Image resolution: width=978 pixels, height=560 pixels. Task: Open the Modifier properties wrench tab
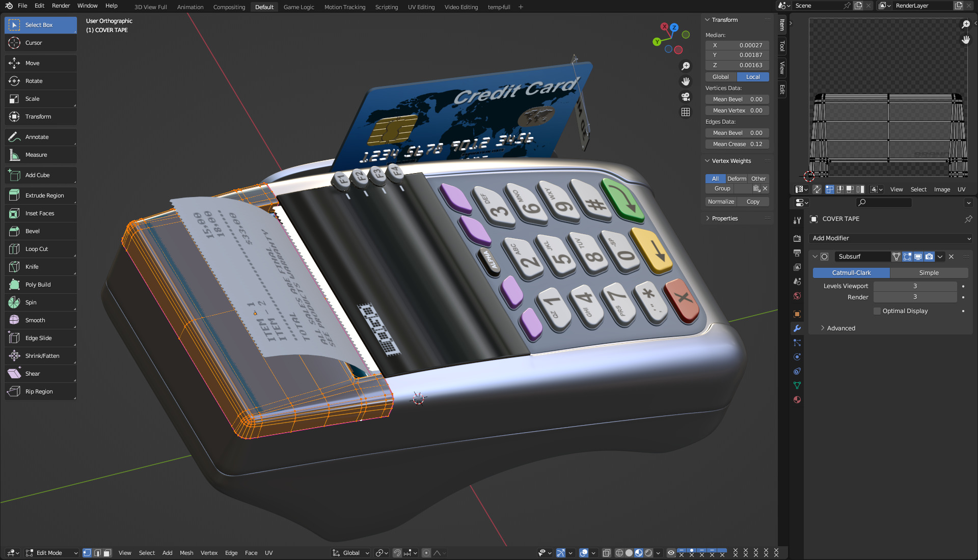point(797,328)
